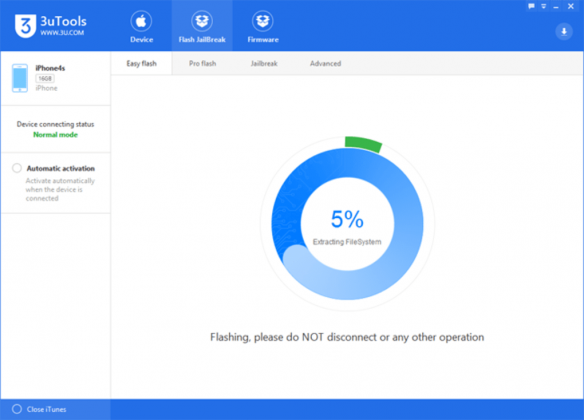This screenshot has width=584, height=420.
Task: Click the Extracting FileSystem status text
Action: (x=347, y=242)
